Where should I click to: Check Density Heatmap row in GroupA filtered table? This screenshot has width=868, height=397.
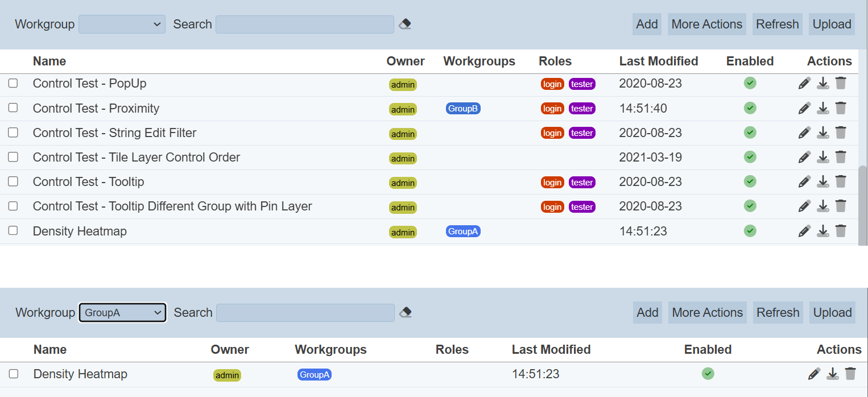pyautogui.click(x=14, y=374)
